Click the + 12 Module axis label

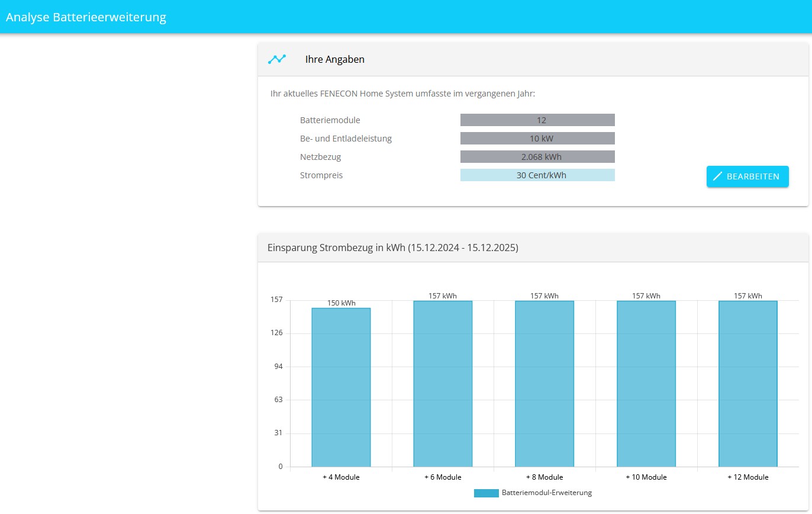pos(747,477)
